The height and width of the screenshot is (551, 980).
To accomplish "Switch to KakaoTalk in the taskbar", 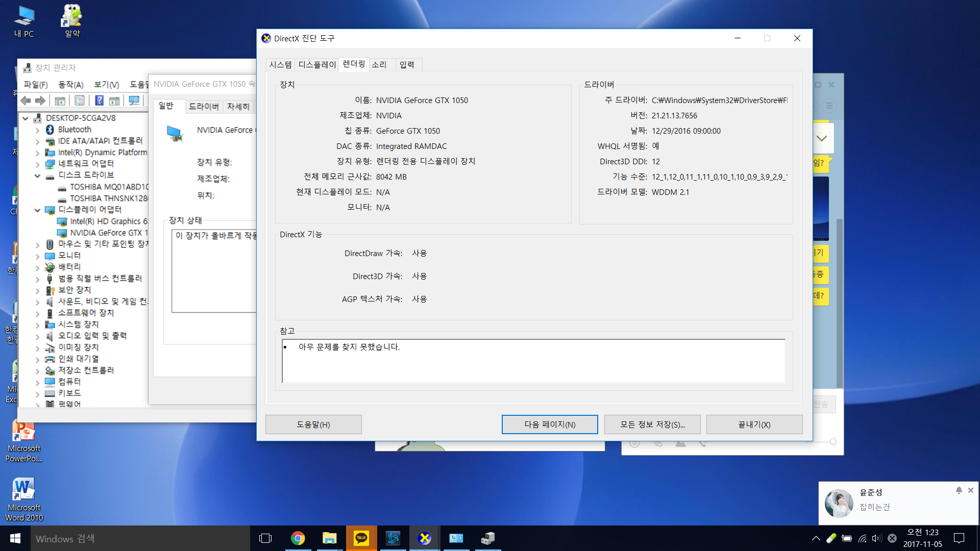I will (361, 538).
